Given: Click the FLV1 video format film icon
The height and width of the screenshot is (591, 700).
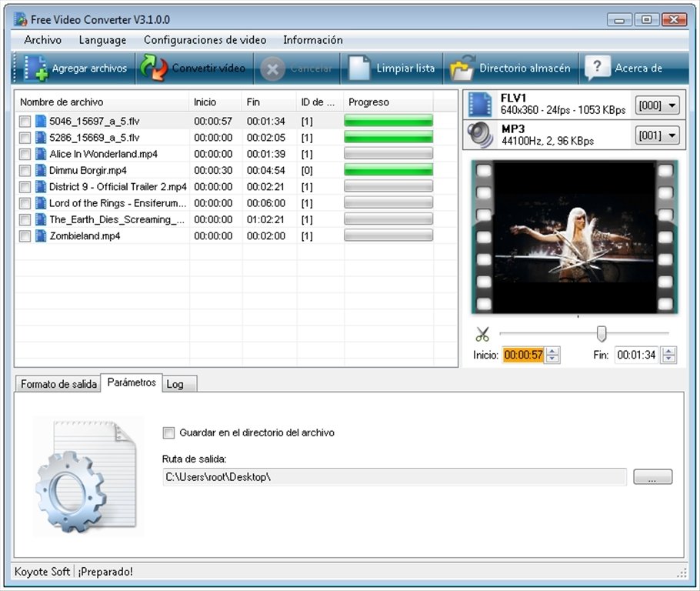Looking at the screenshot, I should coord(480,104).
